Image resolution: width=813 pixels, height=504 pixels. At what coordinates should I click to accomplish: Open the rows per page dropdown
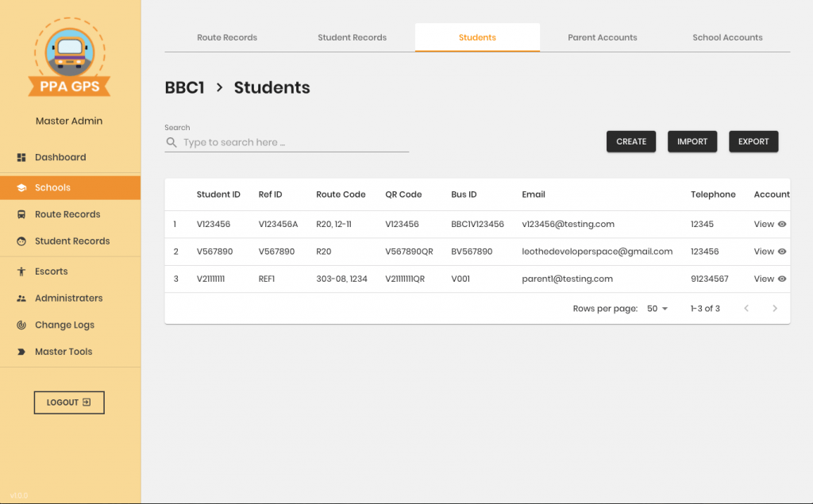657,309
